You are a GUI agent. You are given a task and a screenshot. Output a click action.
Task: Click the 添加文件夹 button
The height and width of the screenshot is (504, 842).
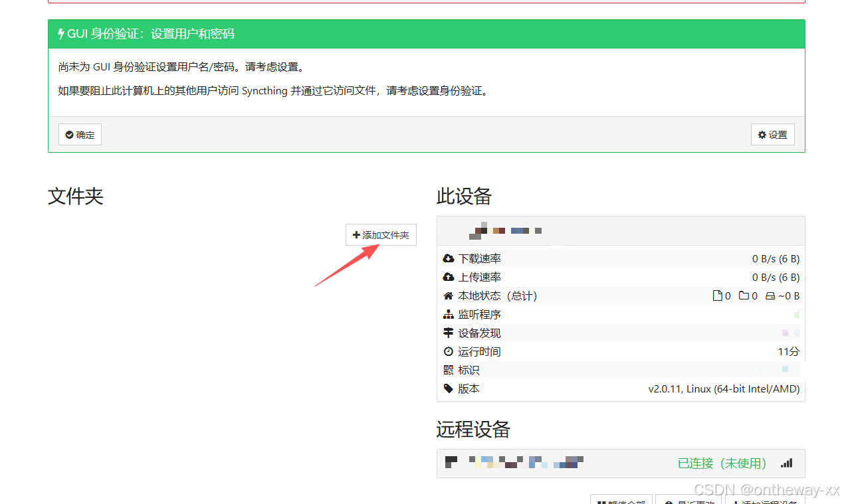pyautogui.click(x=381, y=235)
